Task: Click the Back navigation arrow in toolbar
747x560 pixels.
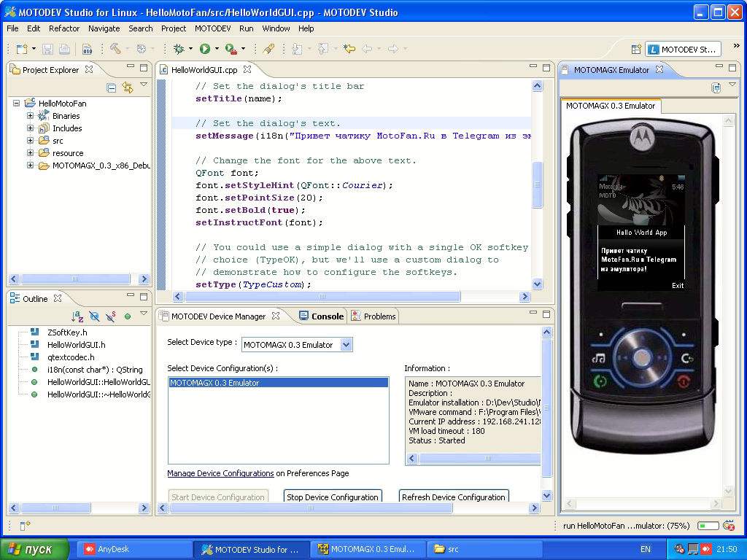Action: (368, 49)
